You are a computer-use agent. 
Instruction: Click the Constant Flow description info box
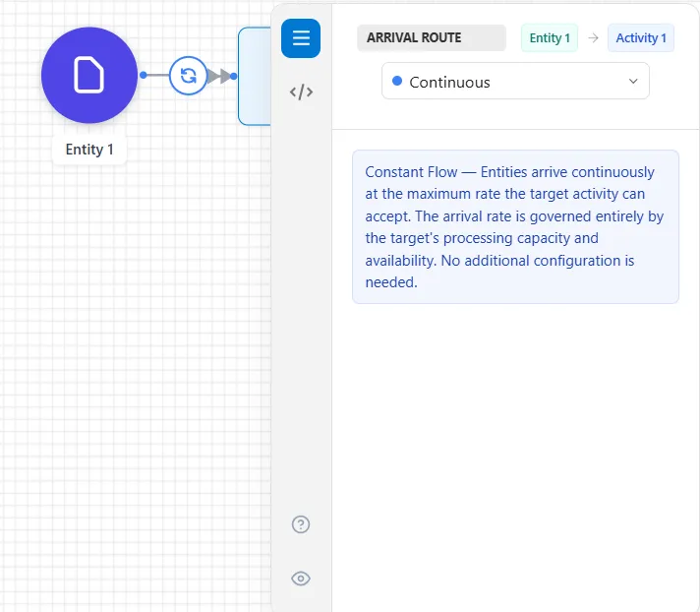tap(515, 227)
